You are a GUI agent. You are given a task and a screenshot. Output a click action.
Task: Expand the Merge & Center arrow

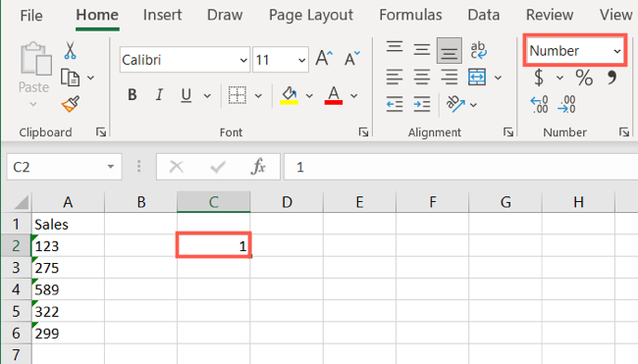[x=498, y=78]
